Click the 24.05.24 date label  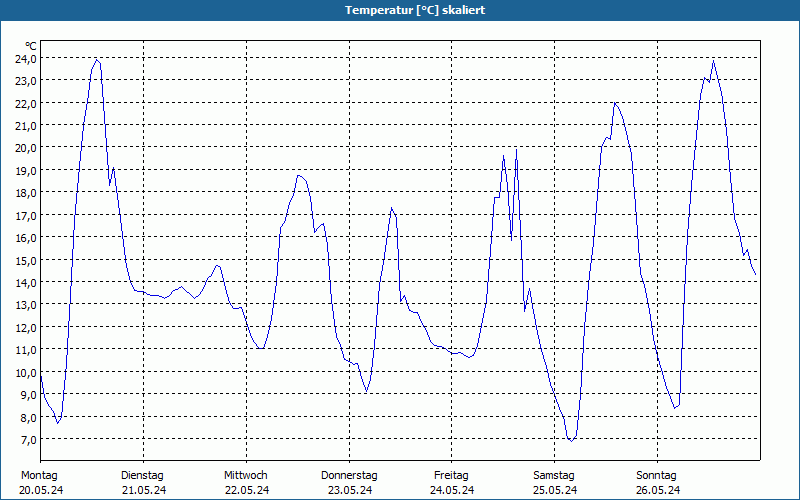(452, 490)
